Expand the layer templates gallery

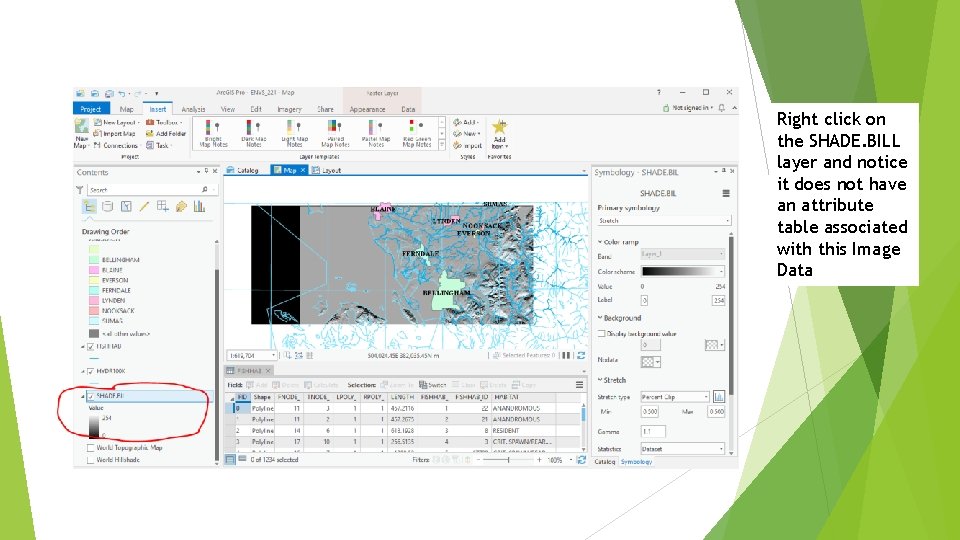click(x=442, y=145)
